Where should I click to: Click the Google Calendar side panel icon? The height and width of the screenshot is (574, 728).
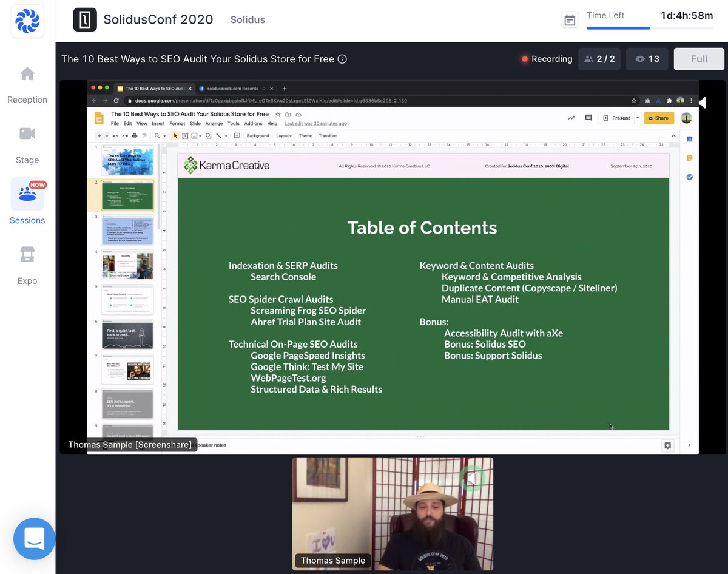690,139
